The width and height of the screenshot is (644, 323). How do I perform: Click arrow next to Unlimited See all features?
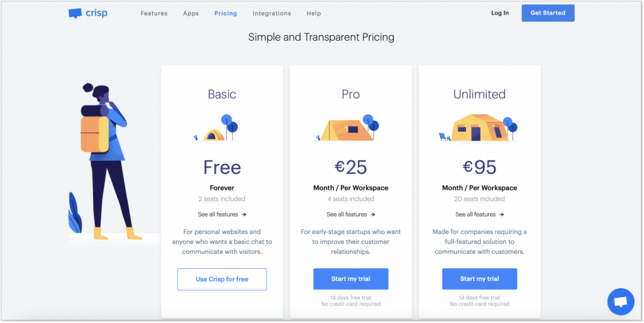[502, 214]
